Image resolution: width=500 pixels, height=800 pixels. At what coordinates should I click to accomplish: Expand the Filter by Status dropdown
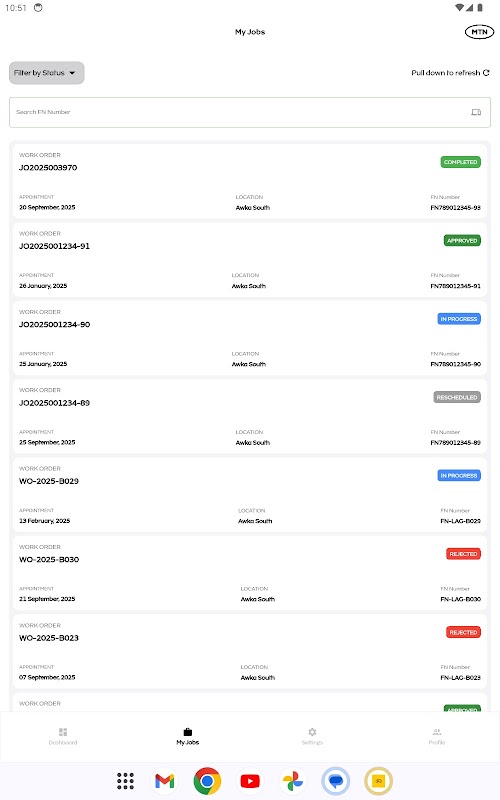pyautogui.click(x=46, y=73)
